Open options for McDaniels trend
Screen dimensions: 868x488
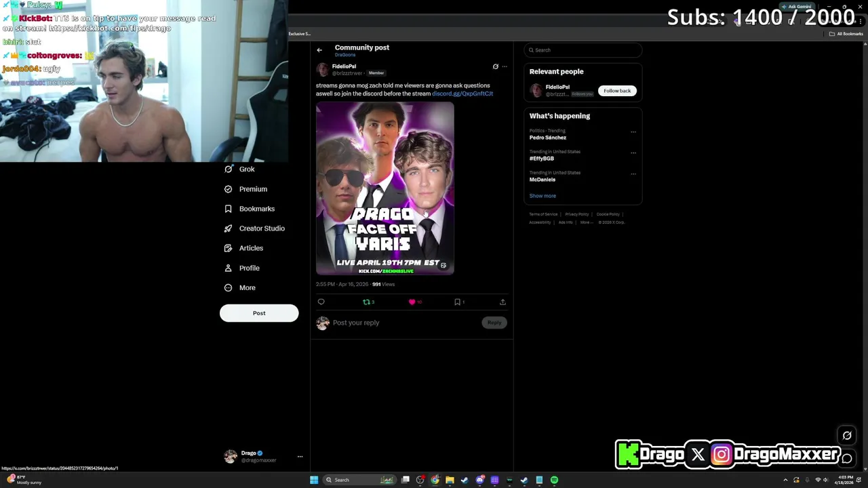(633, 174)
